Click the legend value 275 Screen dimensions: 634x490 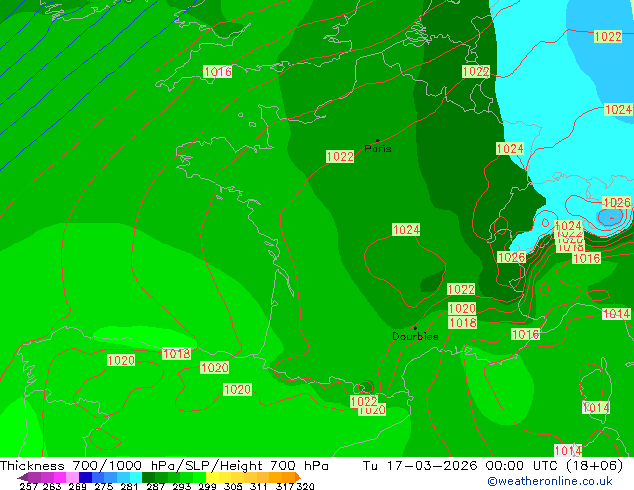pos(104,486)
